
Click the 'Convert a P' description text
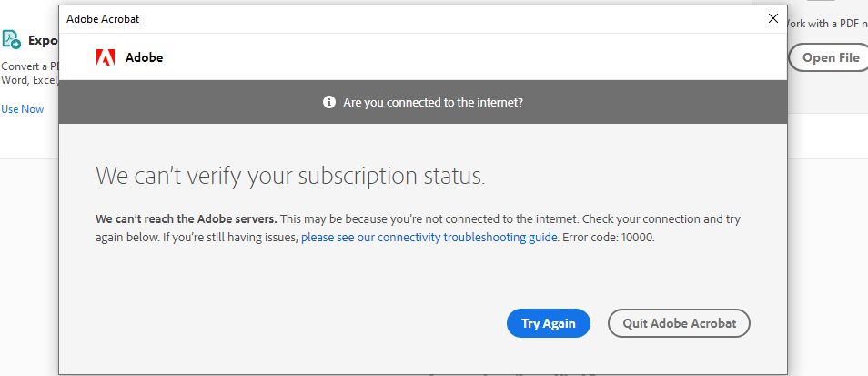click(30, 66)
